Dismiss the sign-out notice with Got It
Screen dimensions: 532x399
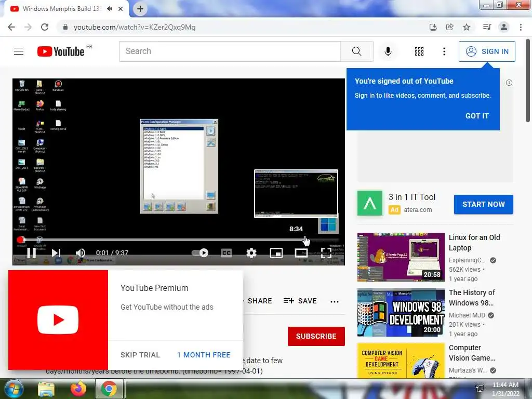477,116
